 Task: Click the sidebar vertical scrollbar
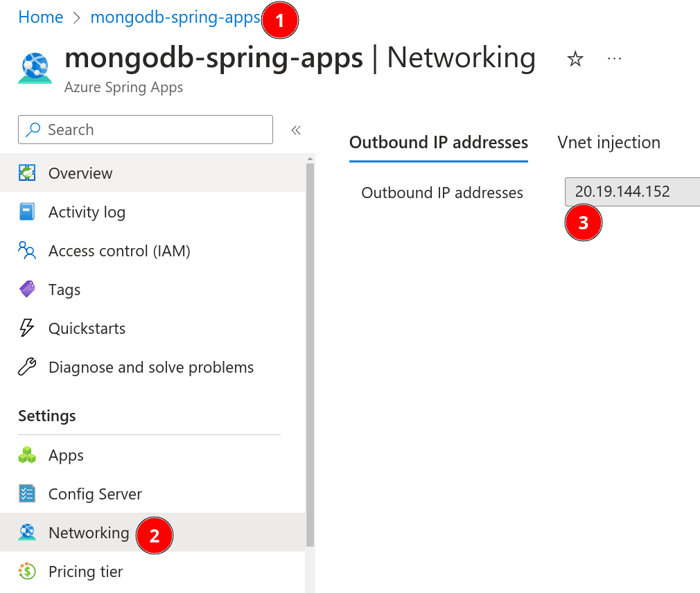(310, 346)
